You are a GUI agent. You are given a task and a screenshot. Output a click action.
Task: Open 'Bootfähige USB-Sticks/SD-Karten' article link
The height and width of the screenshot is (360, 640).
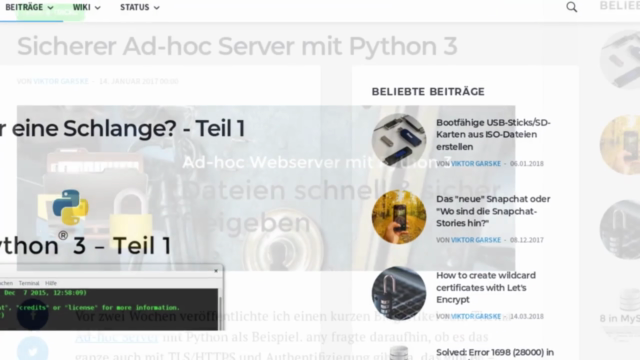(493, 134)
